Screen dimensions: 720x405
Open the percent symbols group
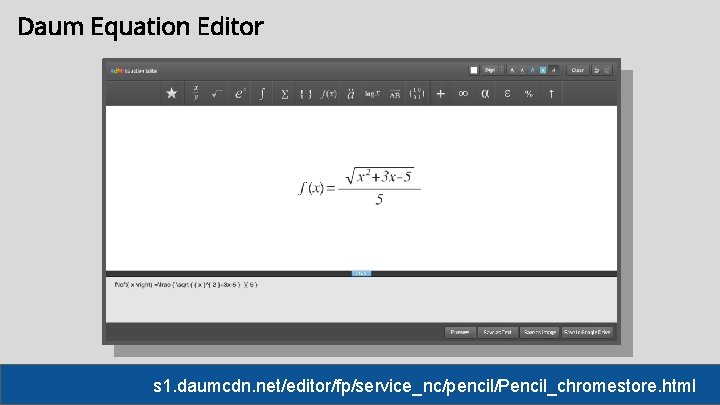[x=529, y=94]
